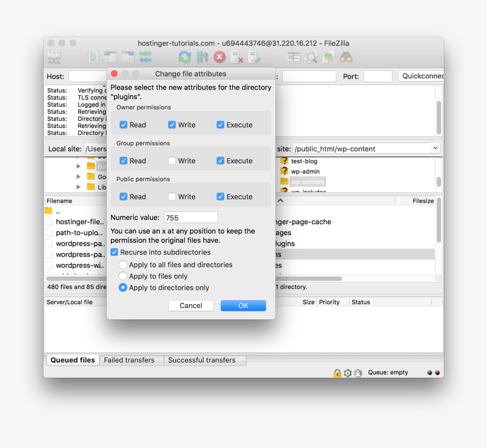Toggle synchronized browsing
The image size is (487, 448).
pyautogui.click(x=330, y=57)
